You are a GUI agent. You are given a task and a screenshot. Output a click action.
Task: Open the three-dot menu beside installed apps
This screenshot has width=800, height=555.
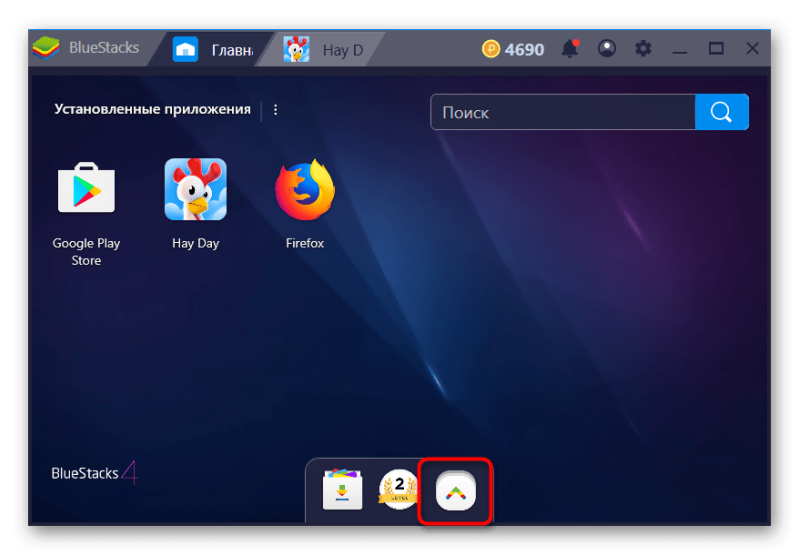(276, 110)
